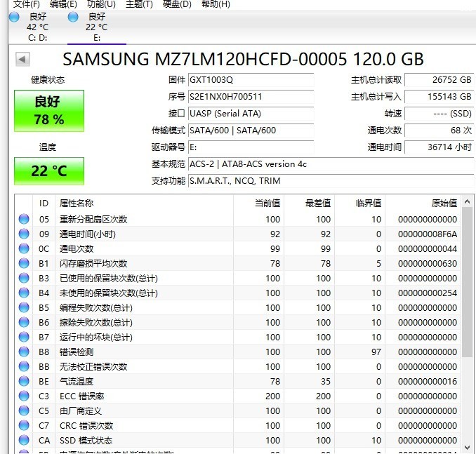476x454 pixels.
Task: Select attribute name 重新分配扇区次数
Action: click(x=93, y=219)
